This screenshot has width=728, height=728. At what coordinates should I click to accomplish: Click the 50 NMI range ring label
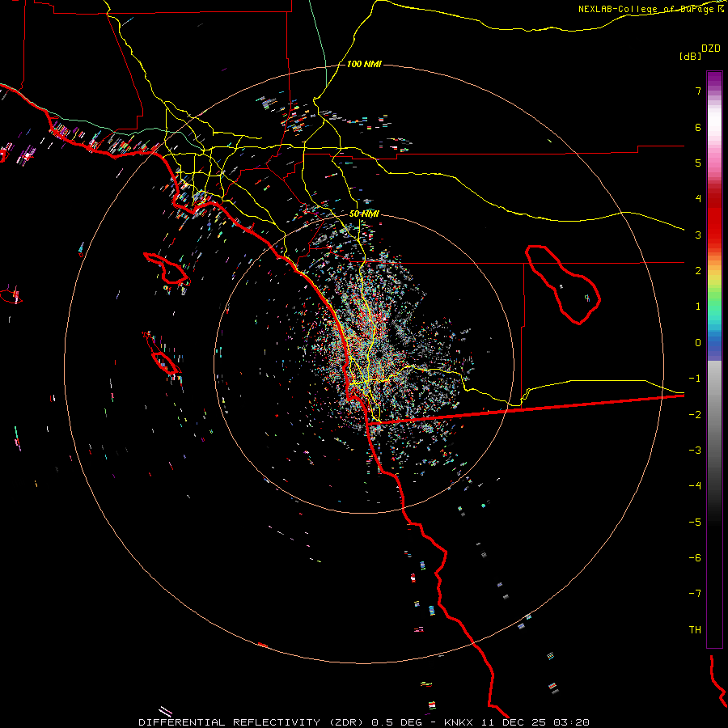point(364,214)
